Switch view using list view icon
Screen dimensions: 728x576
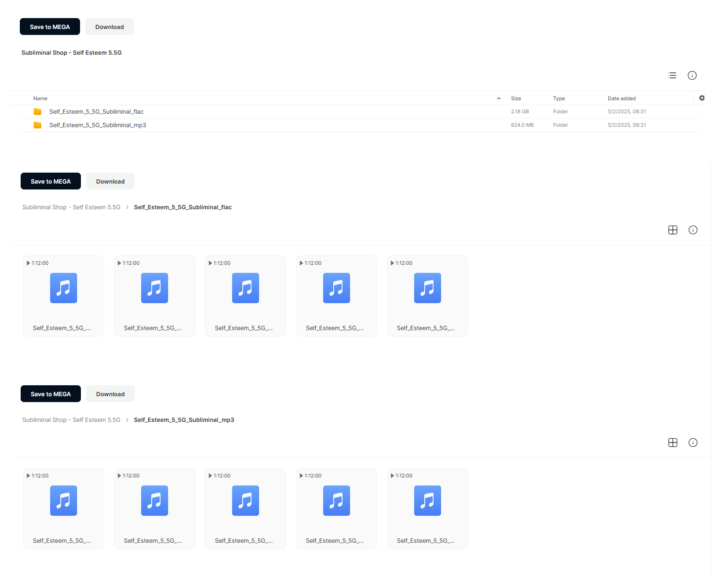(x=672, y=75)
